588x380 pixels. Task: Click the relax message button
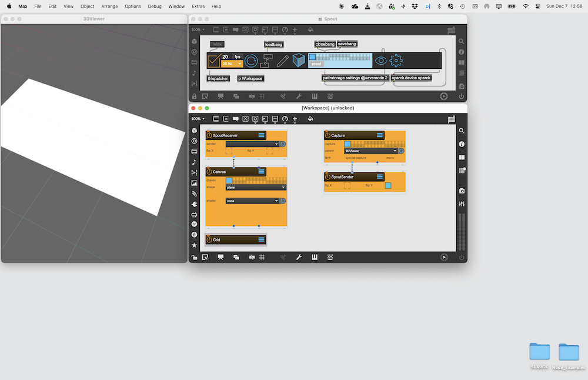[x=217, y=44]
